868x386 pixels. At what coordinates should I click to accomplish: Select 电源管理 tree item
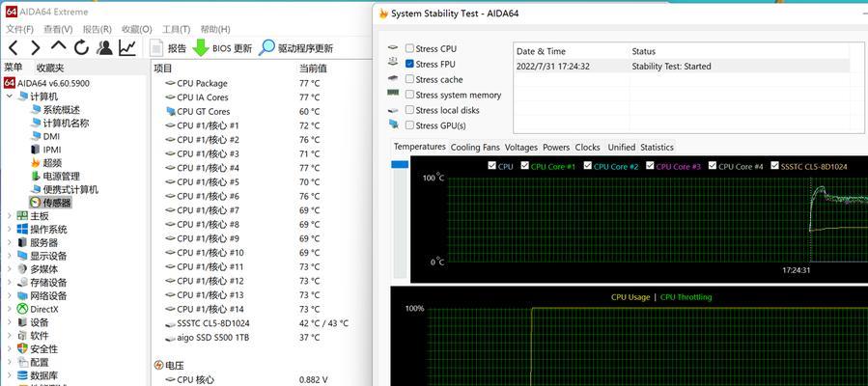[62, 176]
